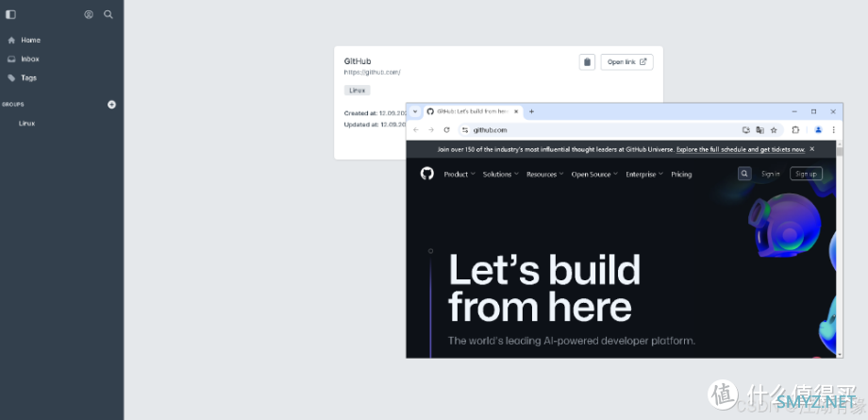Open the browser extensions puzzle icon
The width and height of the screenshot is (868, 420).
pos(795,130)
